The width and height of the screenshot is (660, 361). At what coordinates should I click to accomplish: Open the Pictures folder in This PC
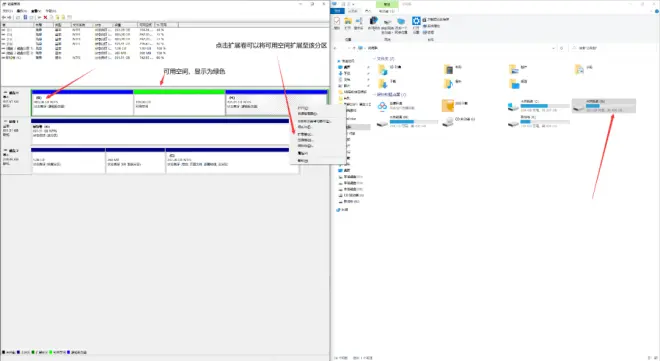[x=519, y=68]
